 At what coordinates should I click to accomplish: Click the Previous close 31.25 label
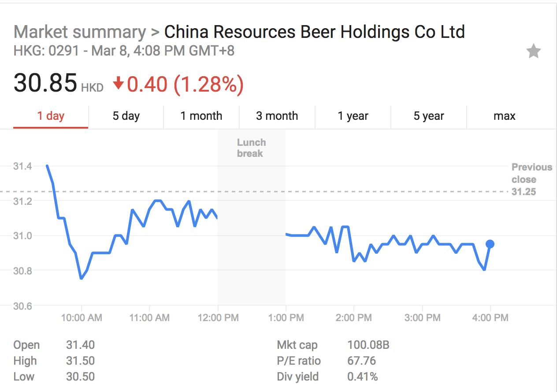pyautogui.click(x=531, y=179)
